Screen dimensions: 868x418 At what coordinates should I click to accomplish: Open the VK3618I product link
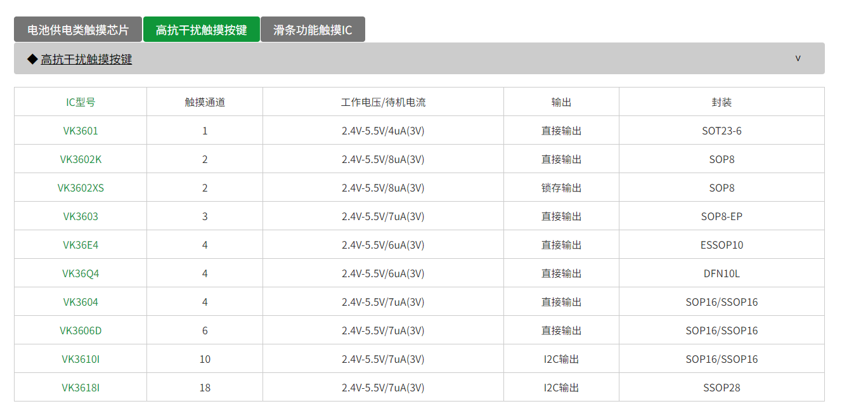tap(81, 388)
